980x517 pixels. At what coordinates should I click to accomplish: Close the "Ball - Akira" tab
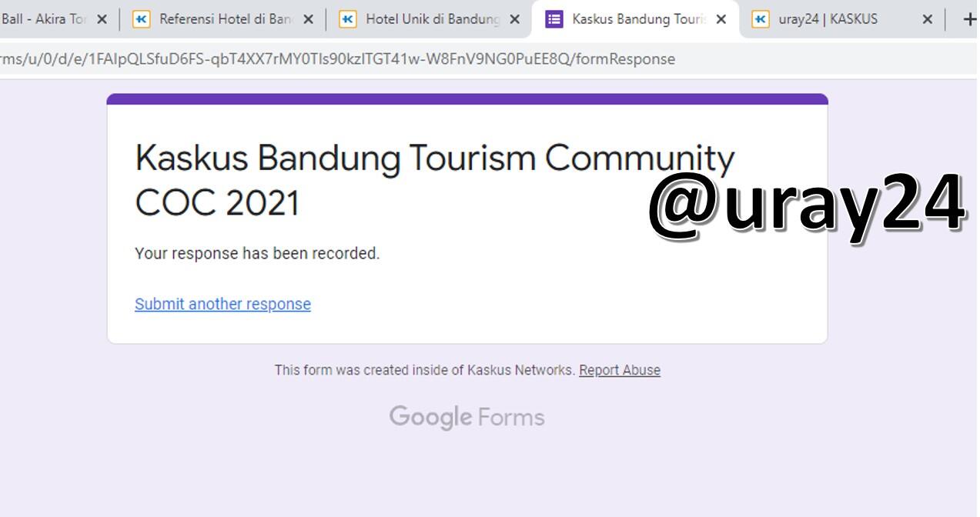(102, 19)
